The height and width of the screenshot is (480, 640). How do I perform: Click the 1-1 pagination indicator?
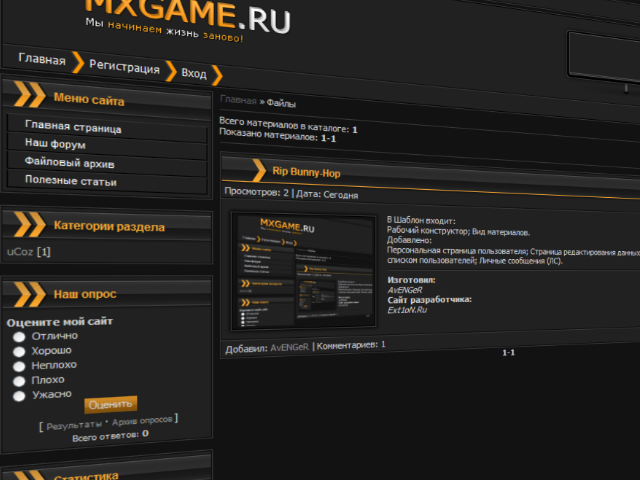click(x=508, y=353)
